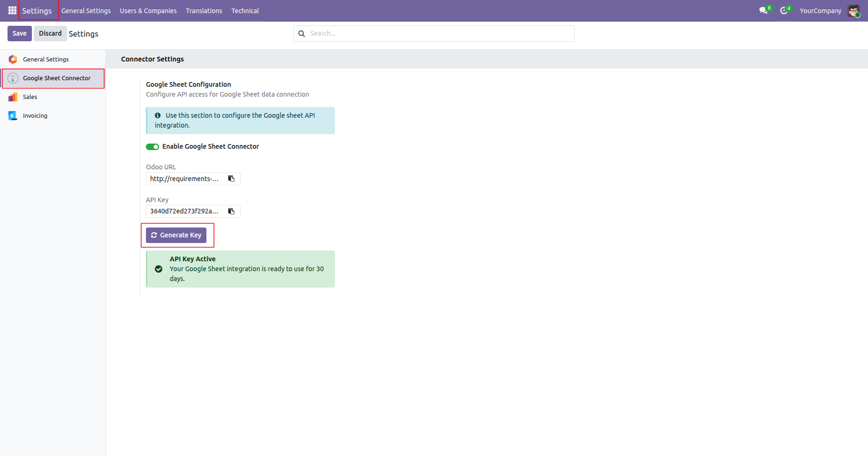This screenshot has width=868, height=456.
Task: Click the user avatar picture
Action: (853, 10)
